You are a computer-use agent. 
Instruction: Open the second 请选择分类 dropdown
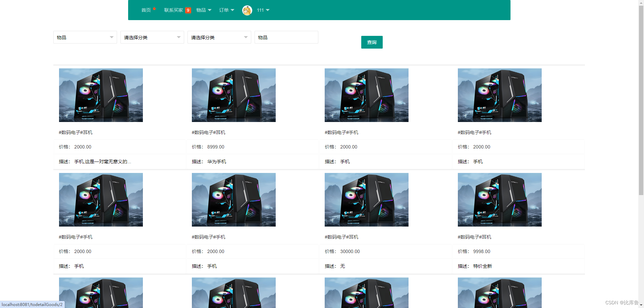pyautogui.click(x=219, y=37)
